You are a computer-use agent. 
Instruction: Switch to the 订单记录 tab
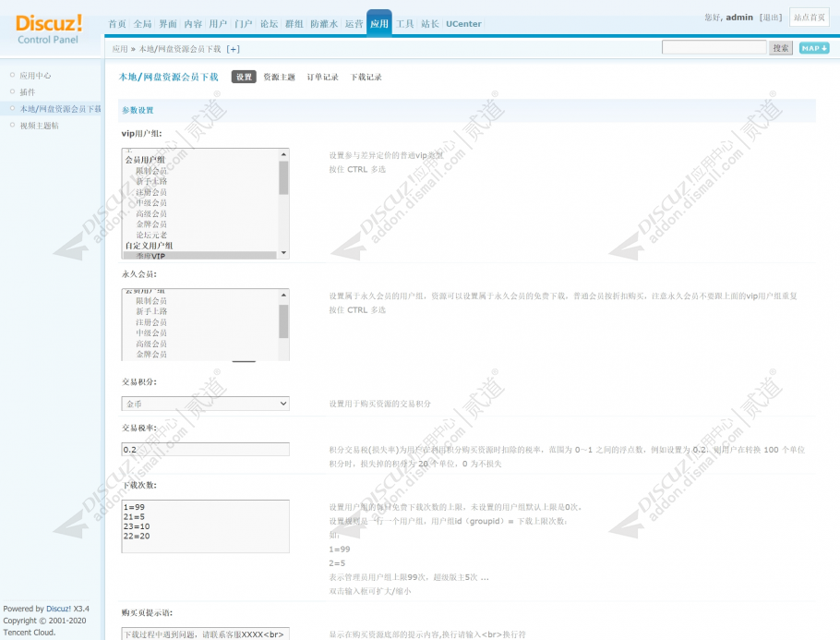322,77
